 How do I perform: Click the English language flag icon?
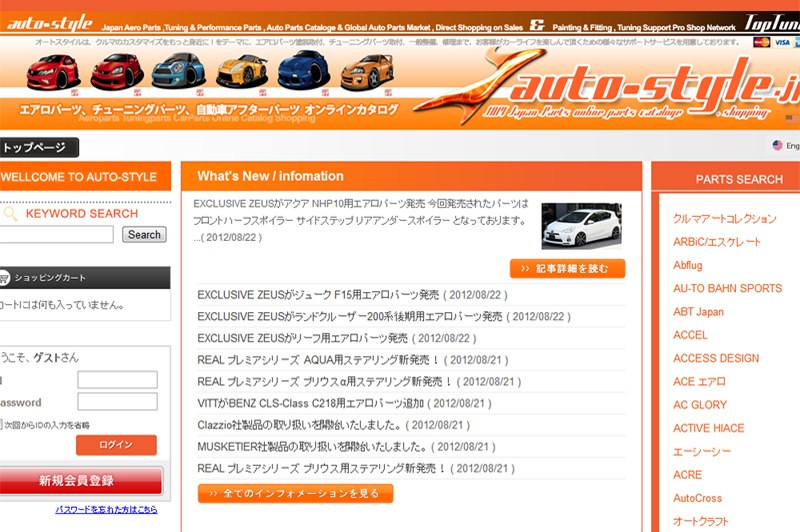778,146
